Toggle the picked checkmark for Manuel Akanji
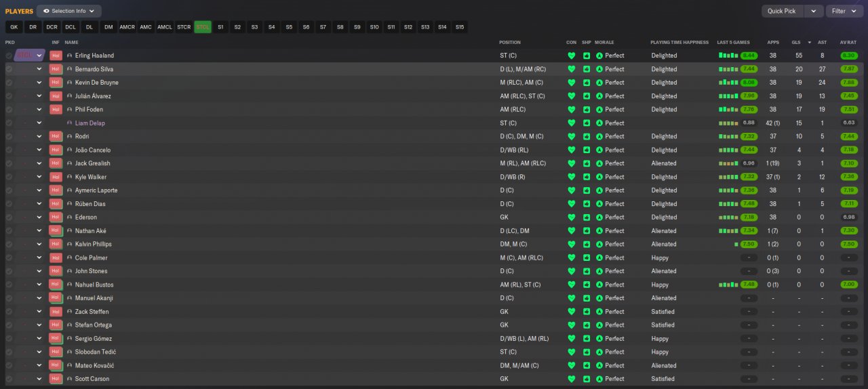This screenshot has width=868, height=389. 9,298
